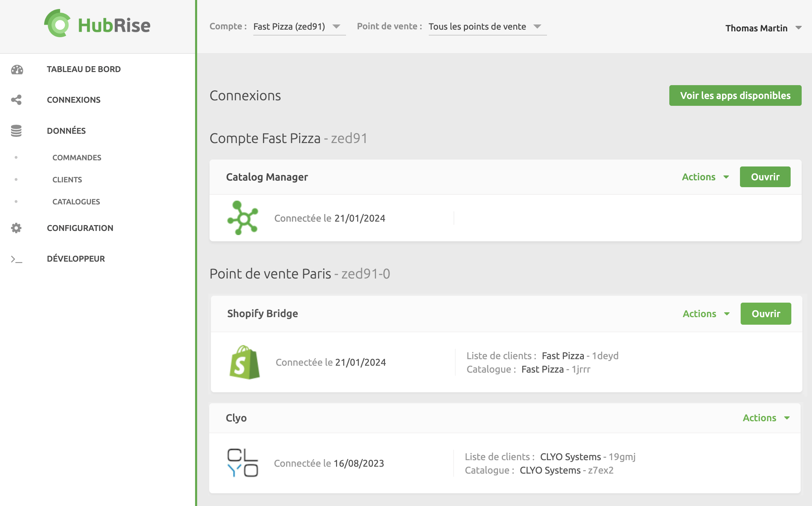This screenshot has height=506, width=812.
Task: Click the Connexions share icon
Action: [16, 100]
